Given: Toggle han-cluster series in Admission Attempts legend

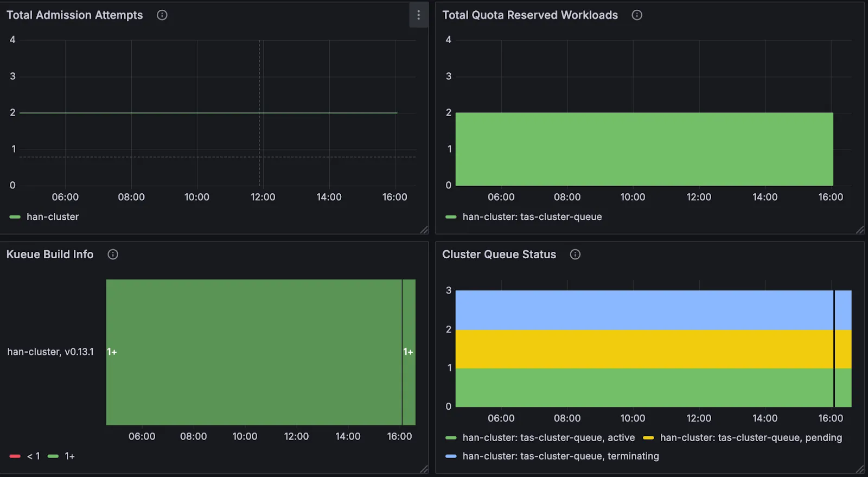Looking at the screenshot, I should click(53, 217).
